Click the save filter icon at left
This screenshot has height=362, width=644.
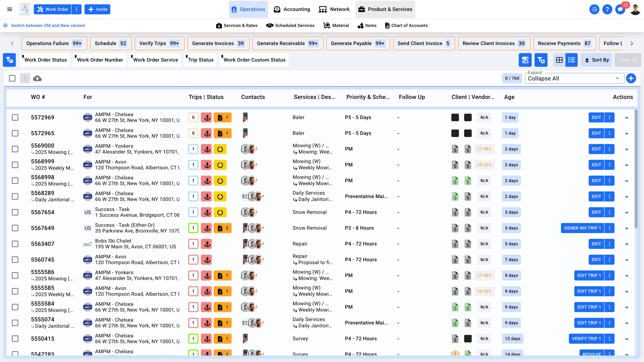click(9, 60)
